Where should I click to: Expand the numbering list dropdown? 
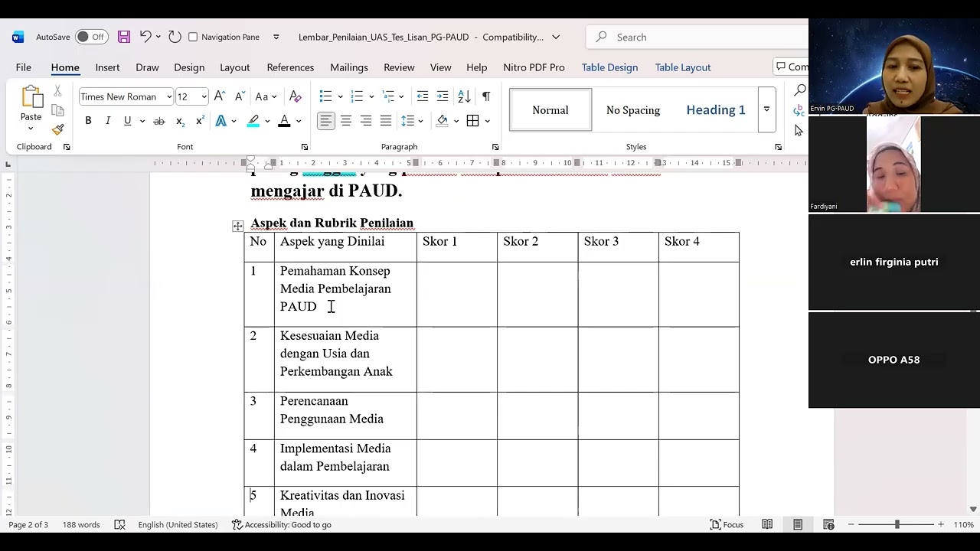pos(371,96)
